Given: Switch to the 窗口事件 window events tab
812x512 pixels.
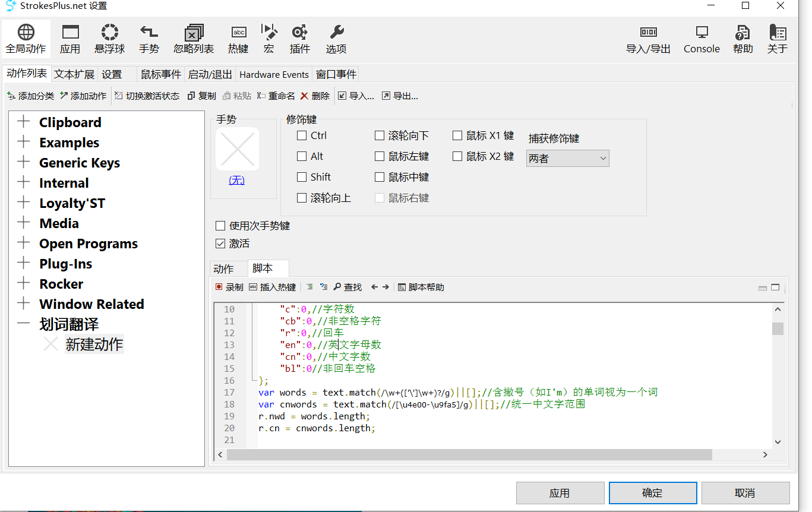Looking at the screenshot, I should [336, 74].
